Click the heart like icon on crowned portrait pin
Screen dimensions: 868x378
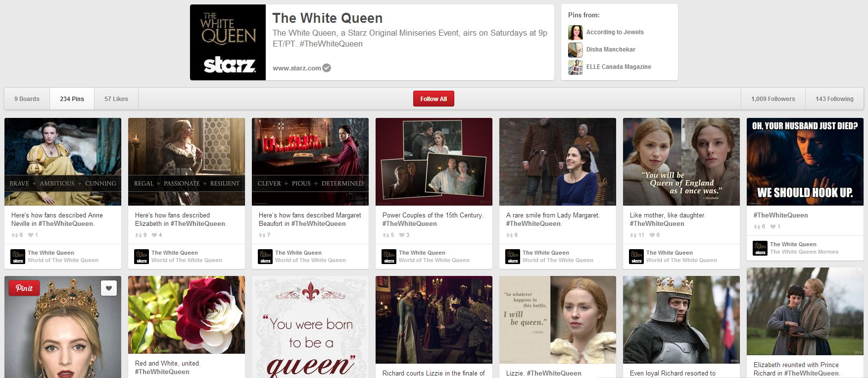click(x=109, y=288)
